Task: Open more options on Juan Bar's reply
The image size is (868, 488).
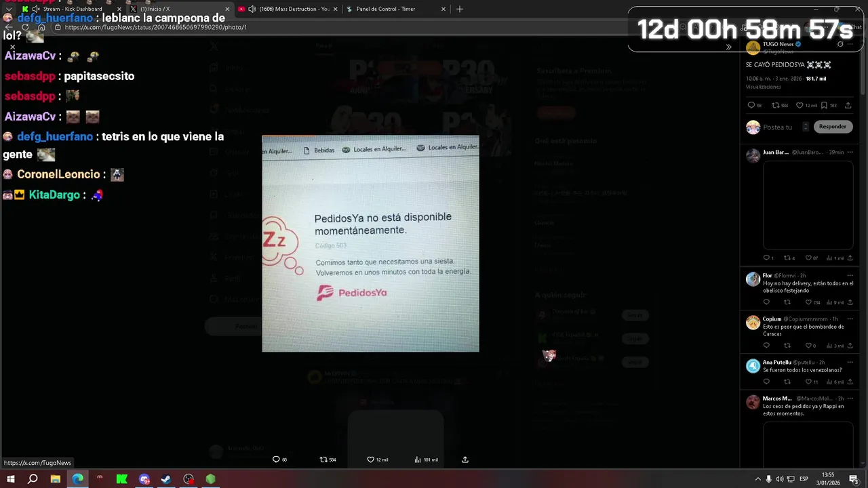Action: tap(850, 152)
